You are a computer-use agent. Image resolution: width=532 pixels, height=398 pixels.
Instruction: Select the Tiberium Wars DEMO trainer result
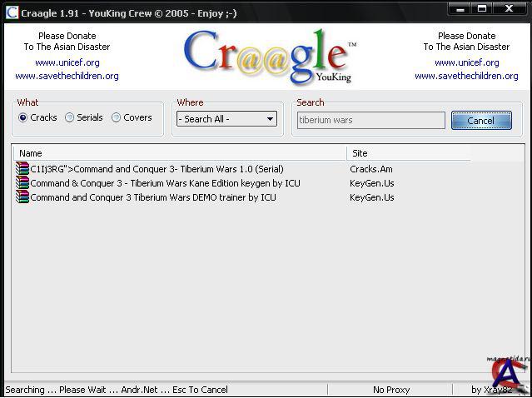pos(153,197)
